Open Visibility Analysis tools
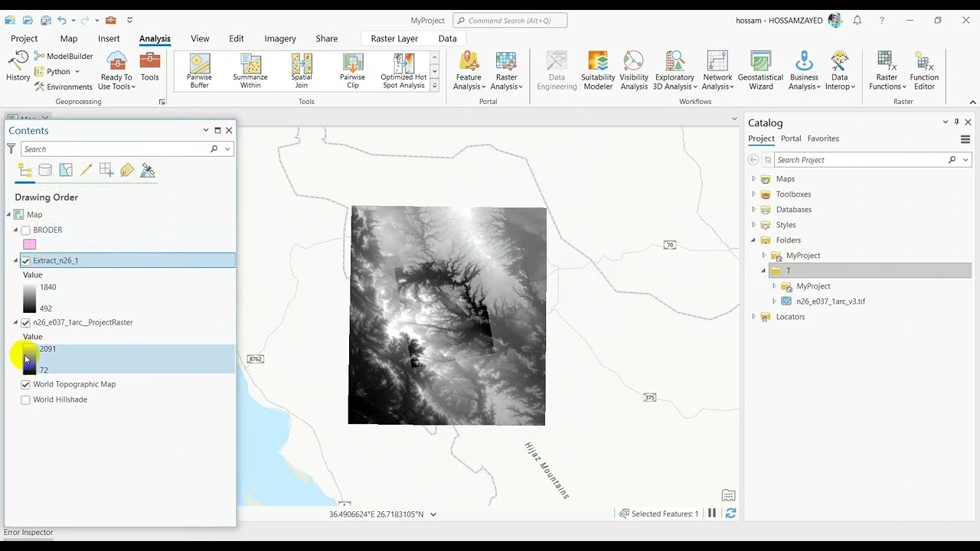This screenshot has width=980, height=551. [634, 70]
